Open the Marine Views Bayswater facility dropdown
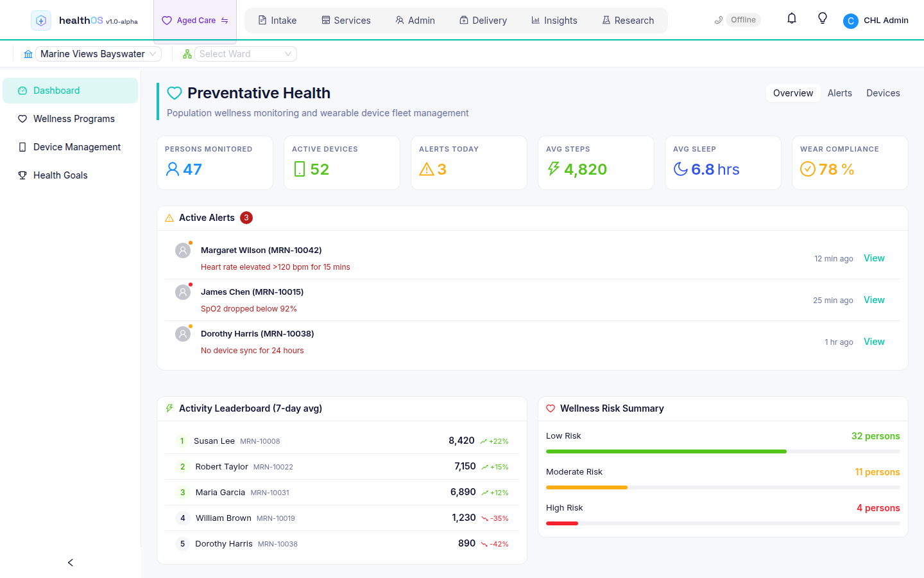924x578 pixels. [98, 54]
